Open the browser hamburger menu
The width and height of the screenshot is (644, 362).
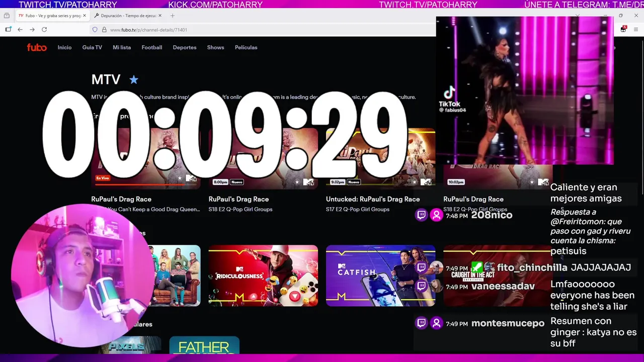click(x=636, y=30)
